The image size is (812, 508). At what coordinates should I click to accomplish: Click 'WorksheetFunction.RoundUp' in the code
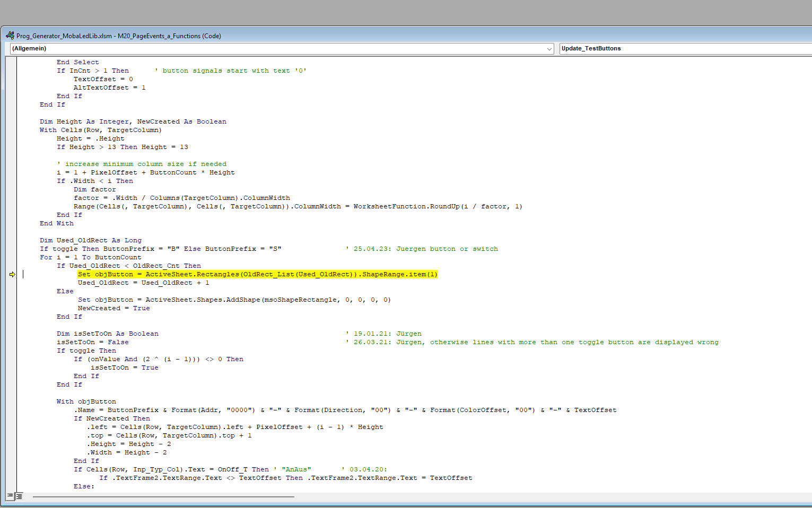point(406,206)
